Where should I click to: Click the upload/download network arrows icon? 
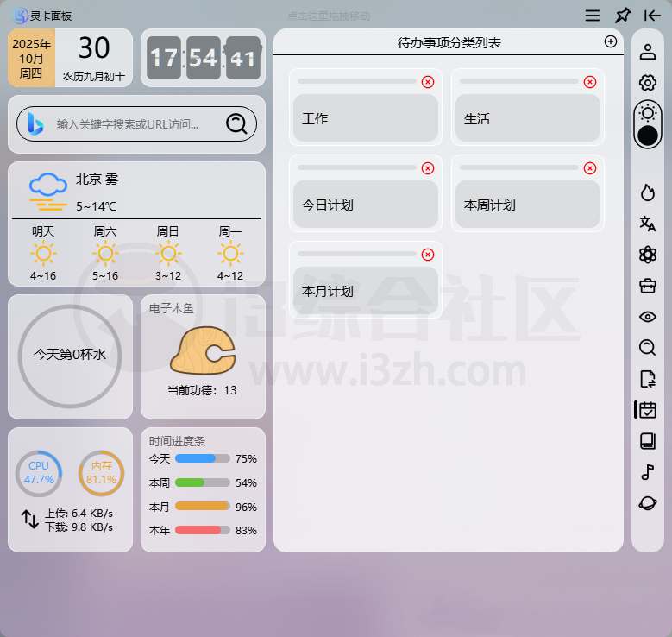(30, 519)
